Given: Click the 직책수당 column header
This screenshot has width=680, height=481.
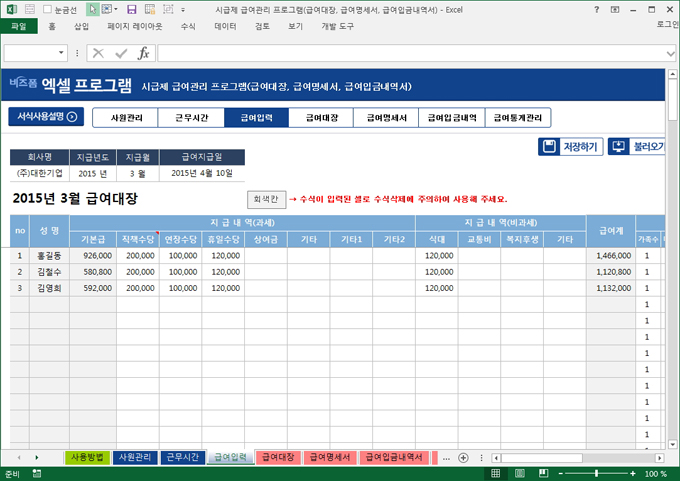Looking at the screenshot, I should tap(137, 239).
